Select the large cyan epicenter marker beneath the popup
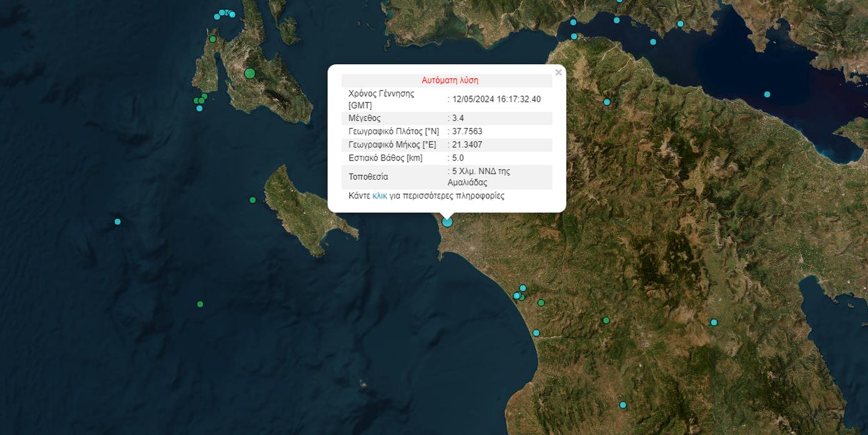 447,222
